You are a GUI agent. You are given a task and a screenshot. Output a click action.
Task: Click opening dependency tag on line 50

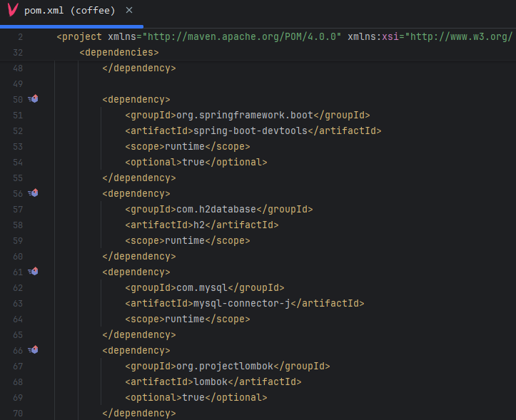[x=136, y=99]
